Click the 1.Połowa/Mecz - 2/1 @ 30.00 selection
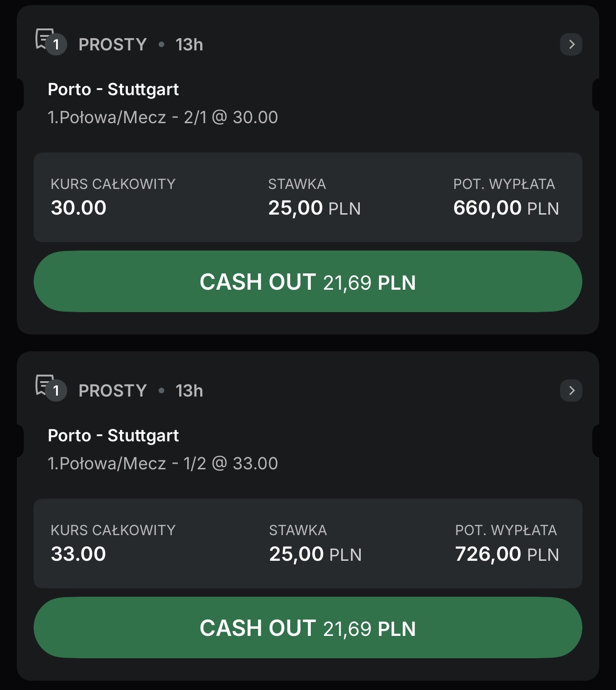This screenshot has width=616, height=690. click(162, 117)
